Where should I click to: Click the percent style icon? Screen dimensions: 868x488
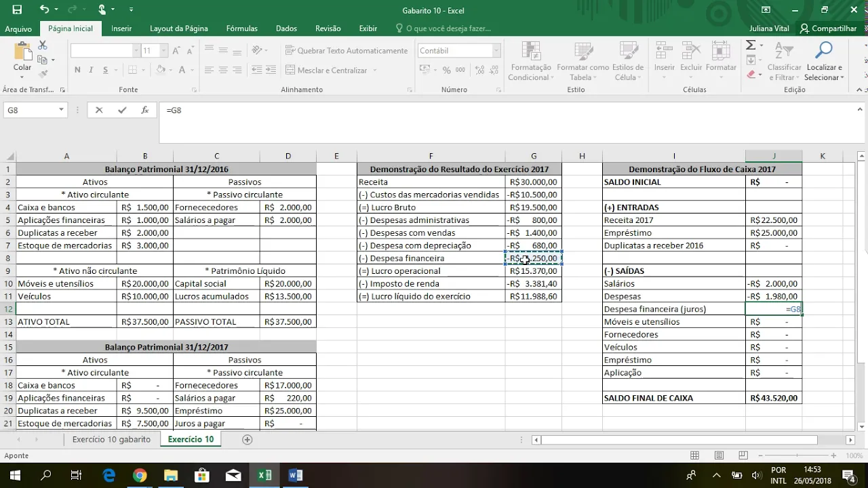[x=446, y=70]
